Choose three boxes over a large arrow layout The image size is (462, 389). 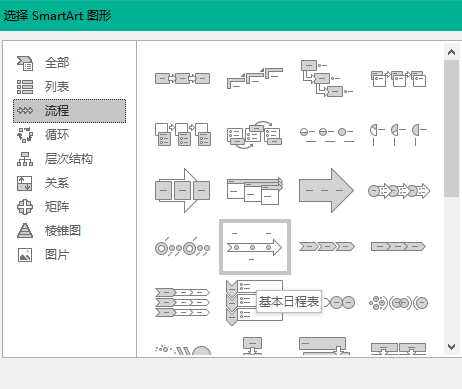183,190
